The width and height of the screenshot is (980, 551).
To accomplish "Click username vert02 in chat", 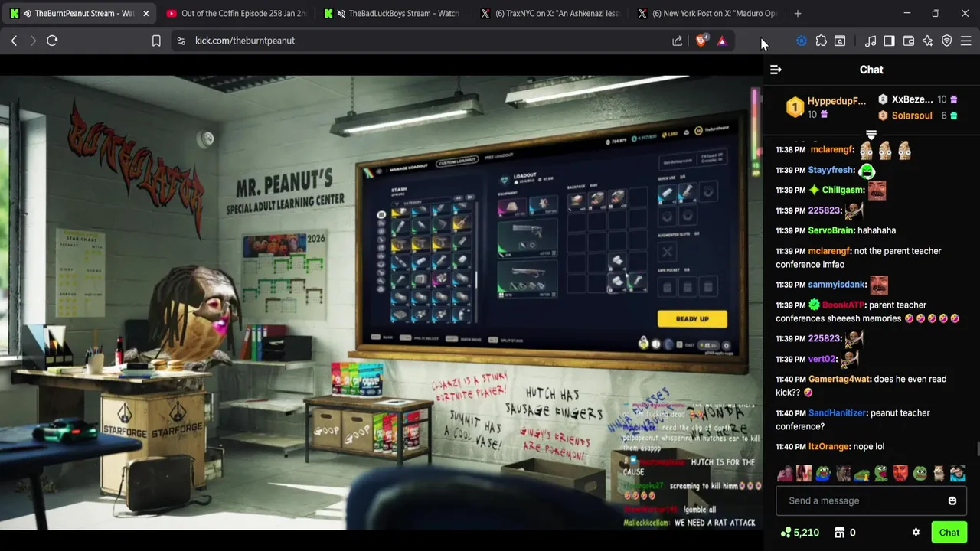I will 822,359.
